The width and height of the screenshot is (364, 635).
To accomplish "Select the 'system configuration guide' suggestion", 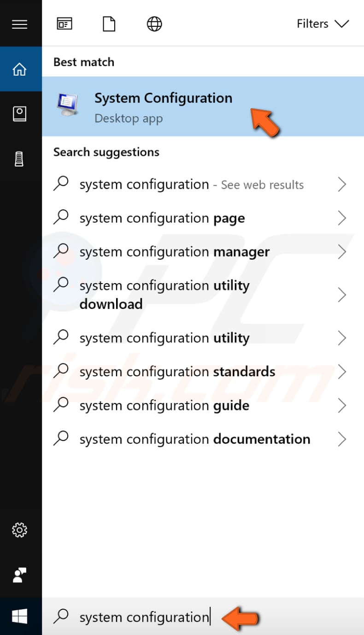I will pos(164,405).
